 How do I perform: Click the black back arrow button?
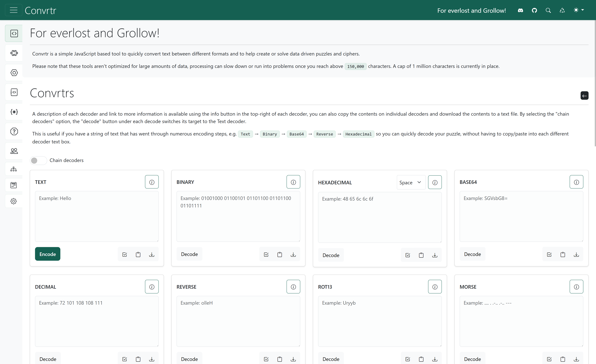pos(584,96)
